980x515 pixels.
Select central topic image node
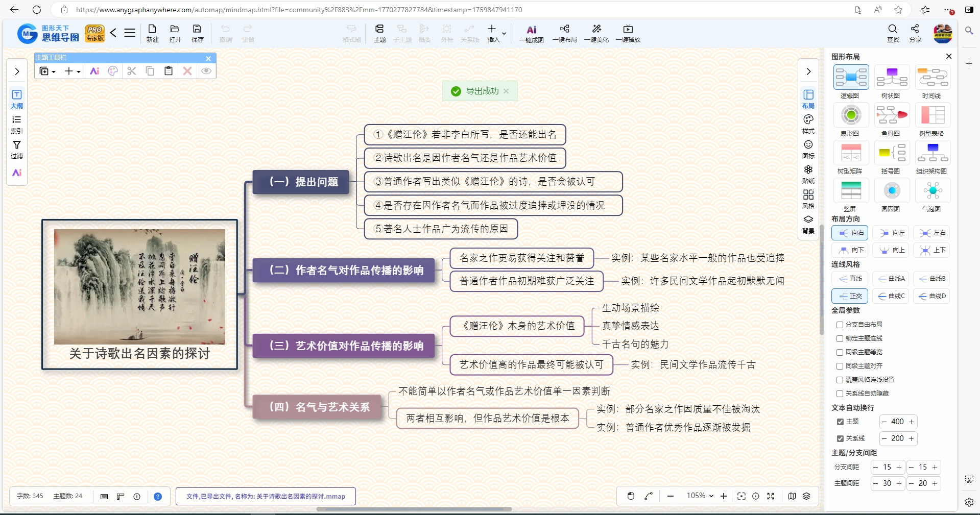click(139, 295)
